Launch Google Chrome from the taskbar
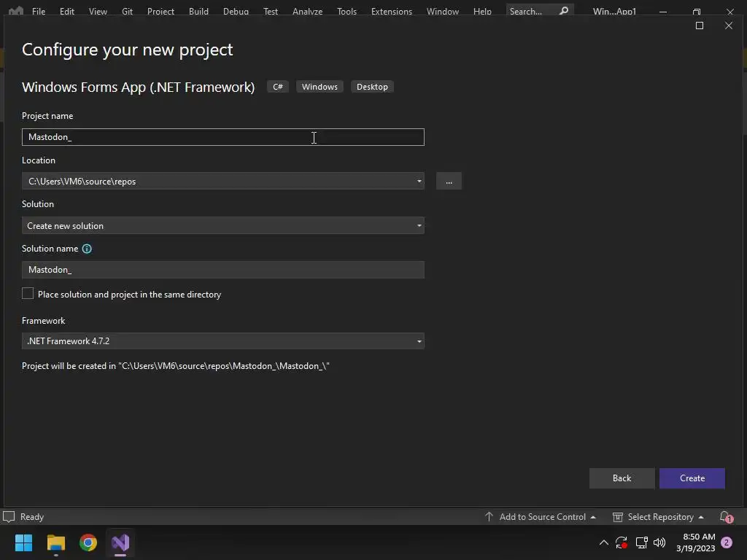Screen dimensions: 747x560 click(88, 542)
